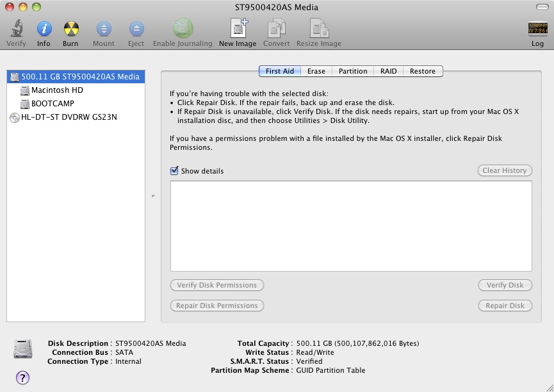Select the BOOTCAMP volume row

(x=76, y=104)
